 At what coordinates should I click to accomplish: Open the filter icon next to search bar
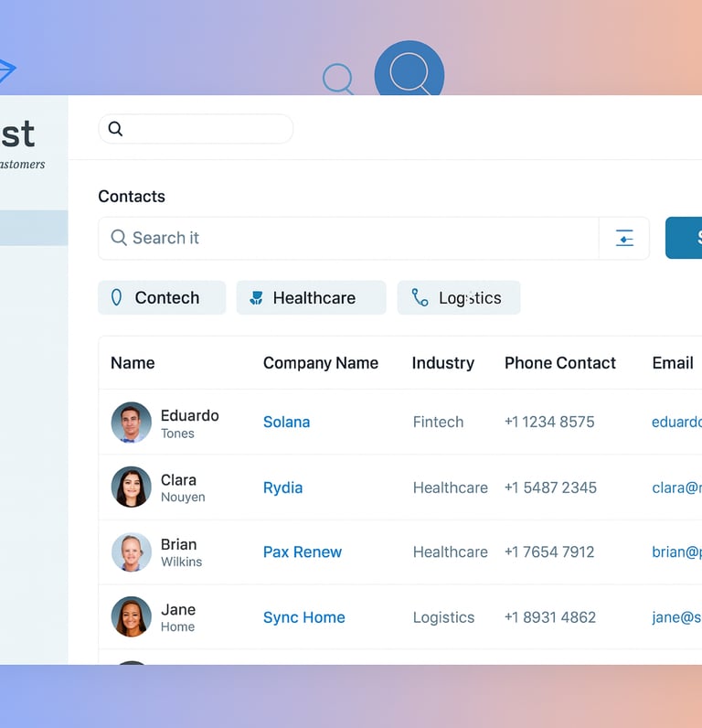624,238
